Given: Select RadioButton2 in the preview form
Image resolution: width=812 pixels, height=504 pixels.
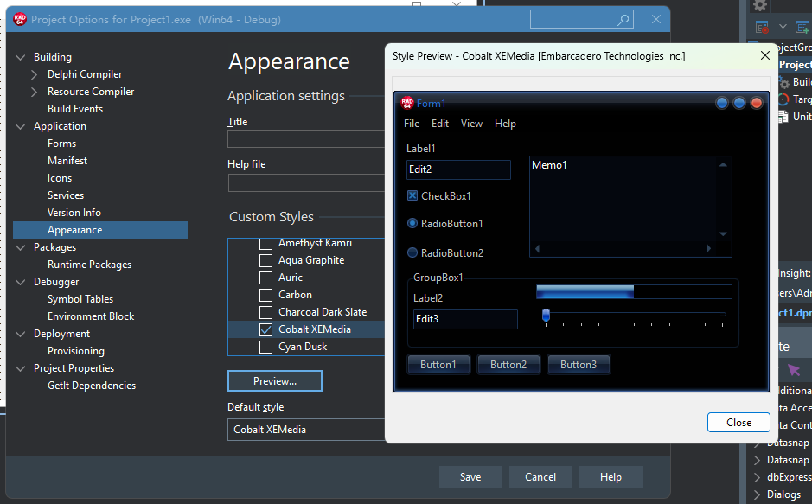Looking at the screenshot, I should (x=412, y=252).
